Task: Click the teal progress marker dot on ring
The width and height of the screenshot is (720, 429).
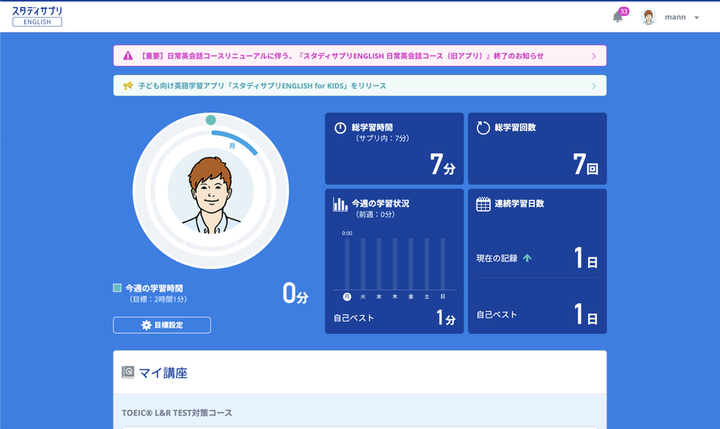Action: (211, 120)
